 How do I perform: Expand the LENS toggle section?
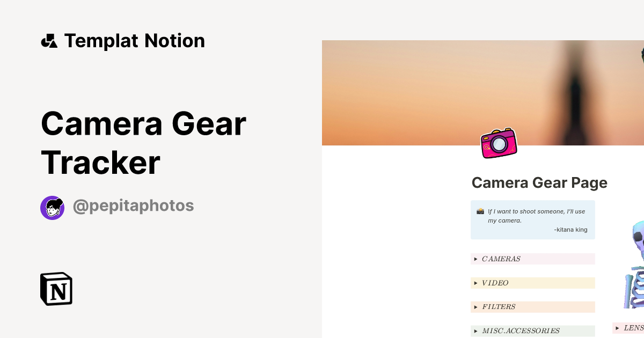click(x=616, y=328)
